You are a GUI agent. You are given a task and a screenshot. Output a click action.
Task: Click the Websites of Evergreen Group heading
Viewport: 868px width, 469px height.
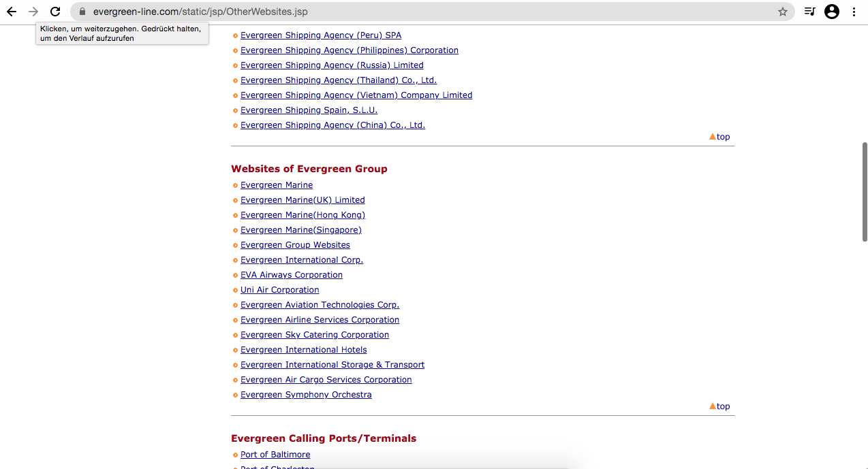[309, 169]
